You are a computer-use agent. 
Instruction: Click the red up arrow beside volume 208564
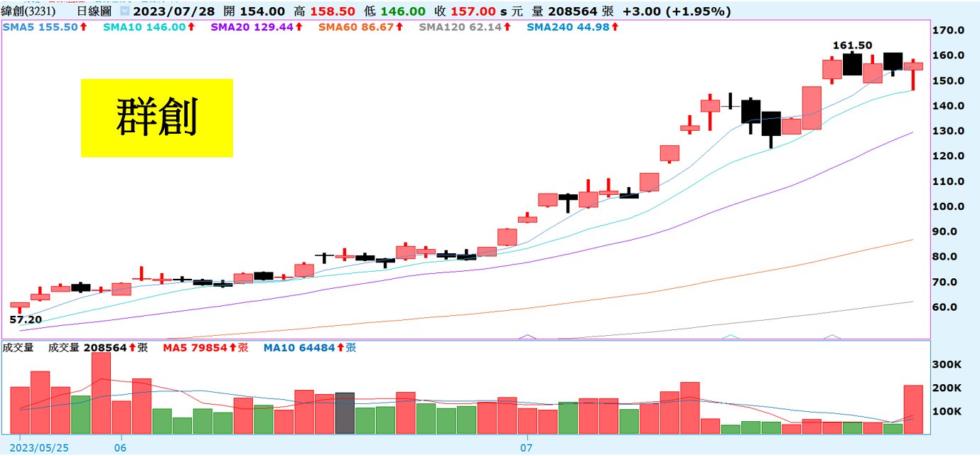(x=131, y=348)
